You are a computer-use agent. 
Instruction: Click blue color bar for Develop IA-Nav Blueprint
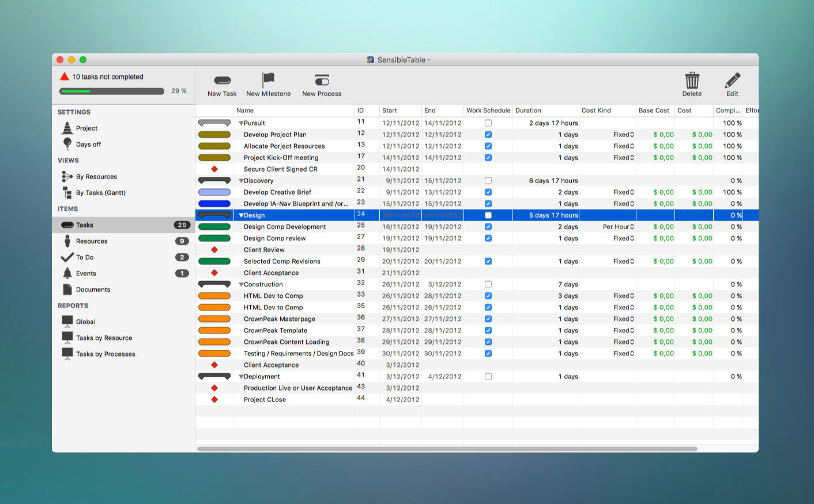(x=214, y=203)
